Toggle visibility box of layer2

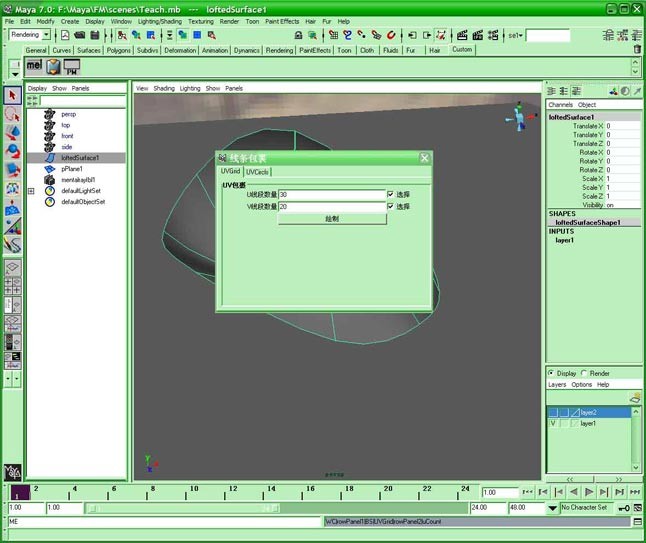tap(553, 412)
